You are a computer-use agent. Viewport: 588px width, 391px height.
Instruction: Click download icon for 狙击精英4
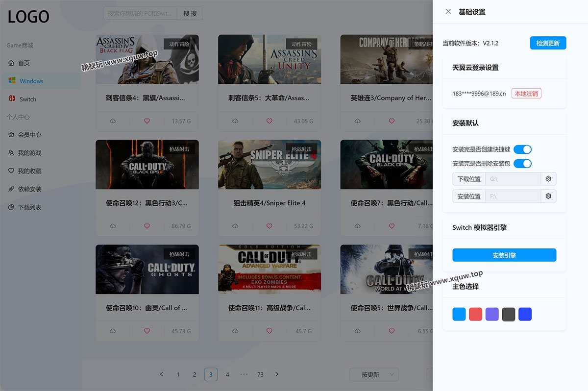tap(235, 226)
